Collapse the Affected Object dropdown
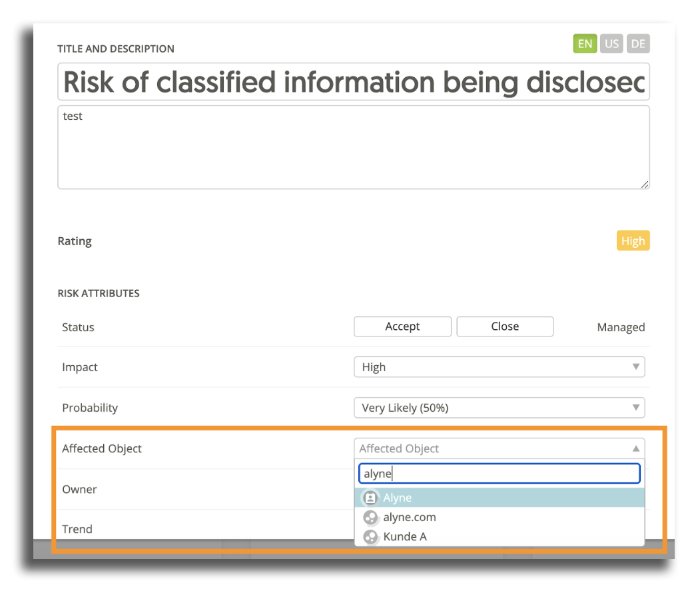This screenshot has height=595, width=700. pyautogui.click(x=500, y=448)
